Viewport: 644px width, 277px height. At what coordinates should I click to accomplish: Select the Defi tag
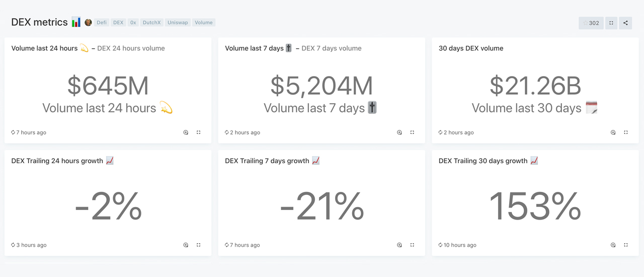pyautogui.click(x=102, y=22)
